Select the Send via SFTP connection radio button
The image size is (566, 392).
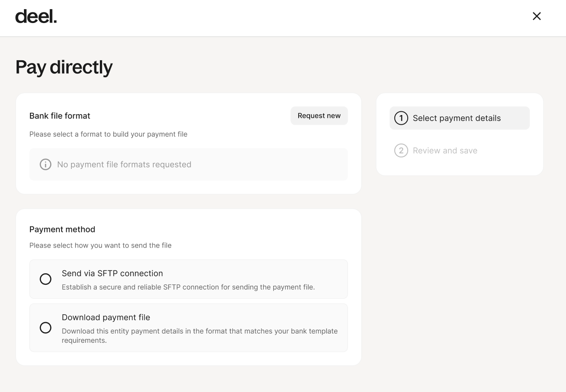pyautogui.click(x=46, y=279)
